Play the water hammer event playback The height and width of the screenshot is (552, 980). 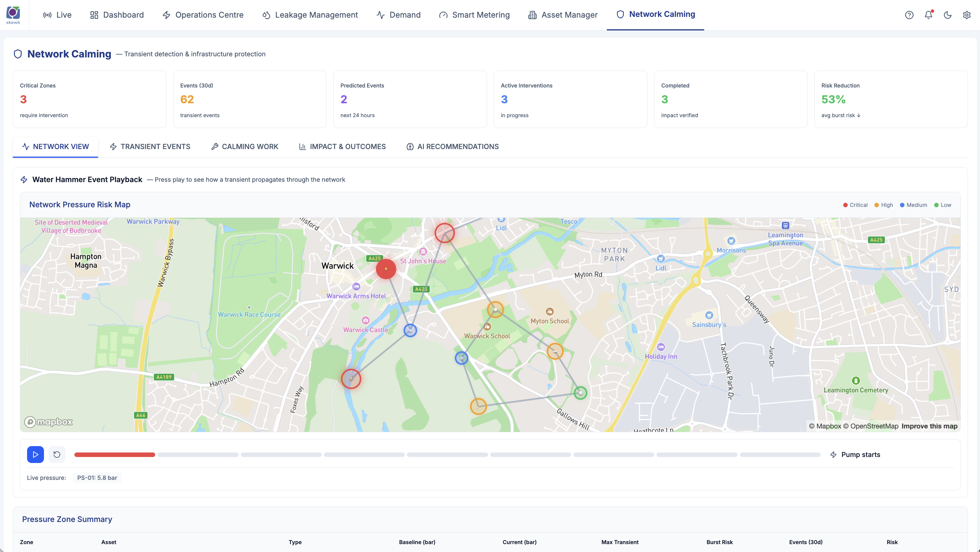[x=35, y=454]
